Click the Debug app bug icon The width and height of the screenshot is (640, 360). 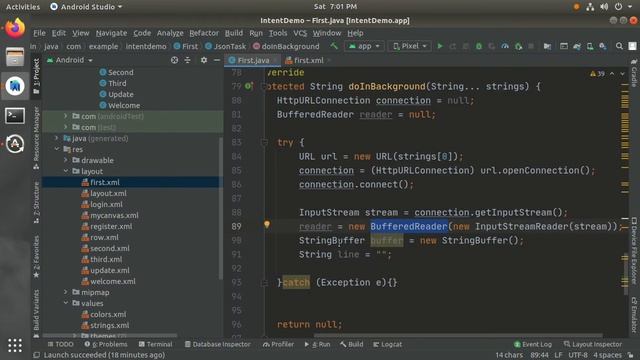pos(479,46)
